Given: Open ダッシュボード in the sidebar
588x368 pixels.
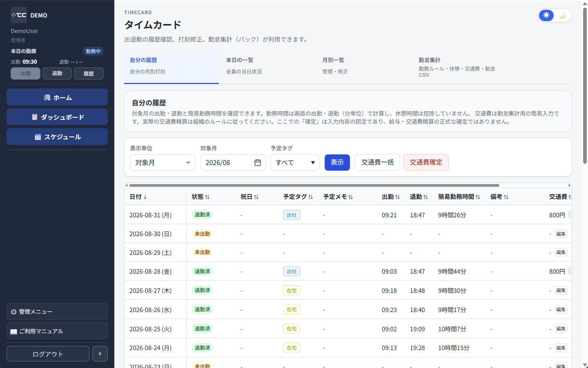Looking at the screenshot, I should coord(57,117).
